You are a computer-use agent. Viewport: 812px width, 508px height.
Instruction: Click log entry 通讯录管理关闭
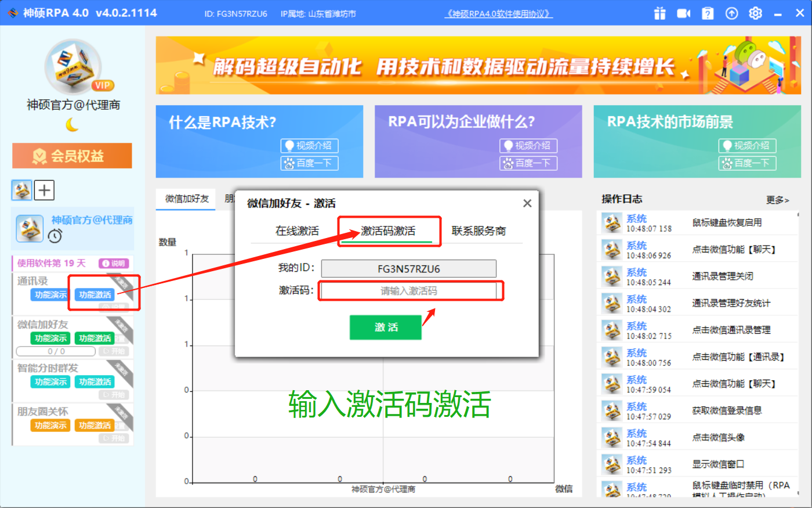pyautogui.click(x=723, y=276)
